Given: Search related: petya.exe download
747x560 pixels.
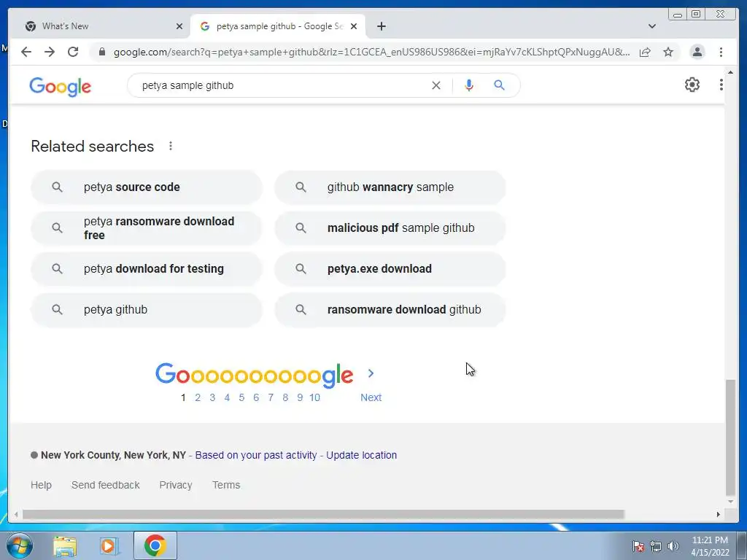Looking at the screenshot, I should coord(390,268).
